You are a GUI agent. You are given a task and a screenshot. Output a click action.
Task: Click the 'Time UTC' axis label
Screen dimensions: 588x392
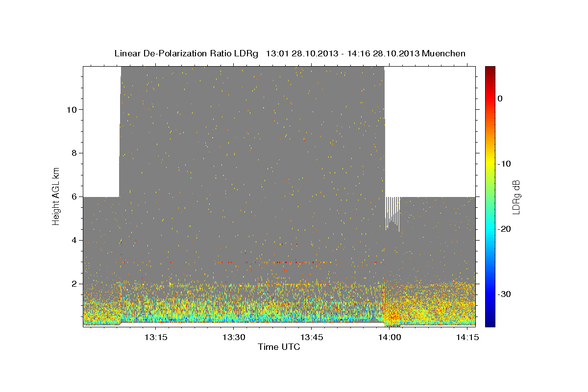[x=279, y=347]
